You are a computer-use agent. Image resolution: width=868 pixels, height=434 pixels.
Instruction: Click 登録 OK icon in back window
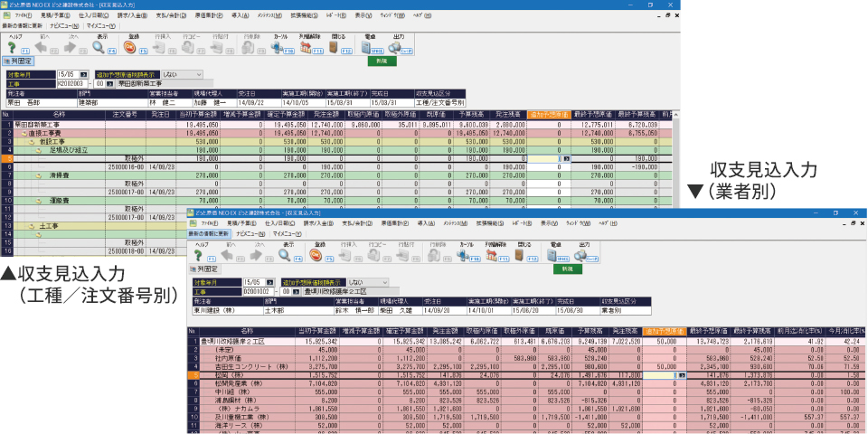(x=130, y=48)
